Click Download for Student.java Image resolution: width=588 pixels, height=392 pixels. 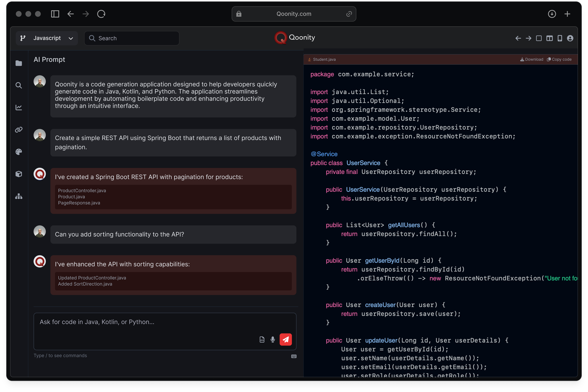tap(532, 59)
